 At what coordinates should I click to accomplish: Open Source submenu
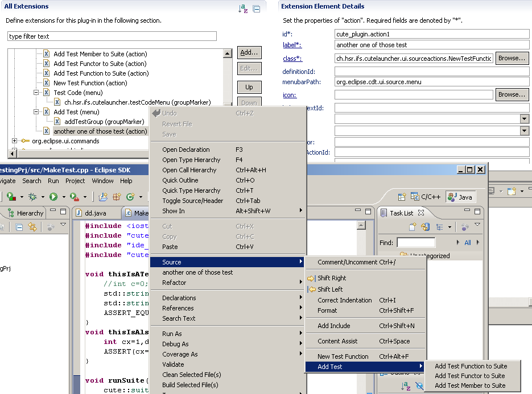228,262
